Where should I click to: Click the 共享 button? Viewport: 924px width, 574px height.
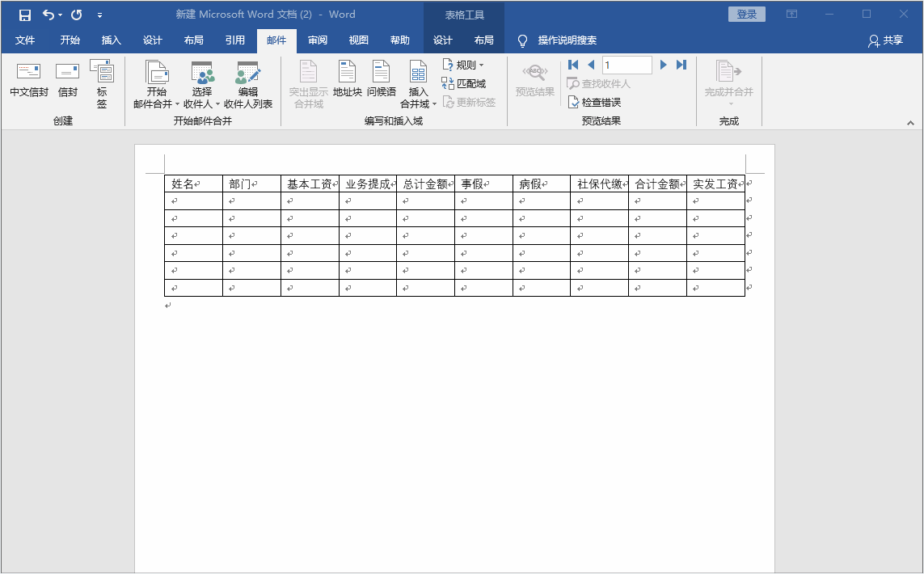click(x=886, y=39)
